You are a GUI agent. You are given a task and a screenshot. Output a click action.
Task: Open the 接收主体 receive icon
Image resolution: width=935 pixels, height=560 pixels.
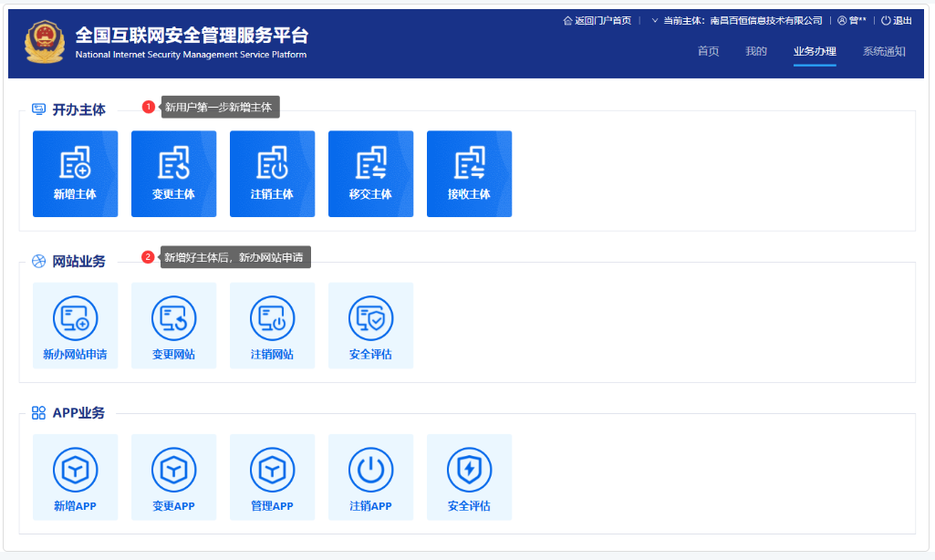tap(469, 173)
